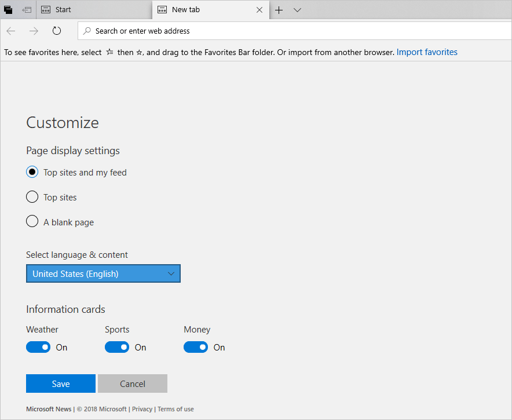
Task: Click the back navigation arrow
Action: tap(10, 31)
